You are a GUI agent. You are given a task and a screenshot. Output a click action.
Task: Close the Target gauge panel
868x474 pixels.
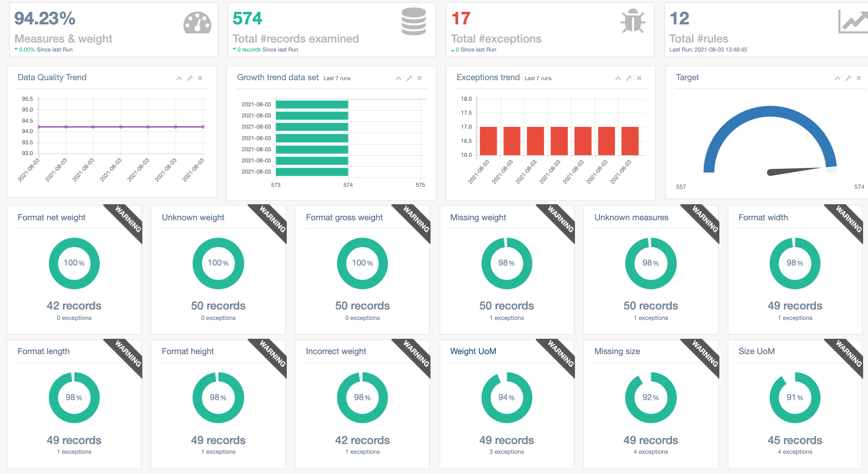(859, 78)
